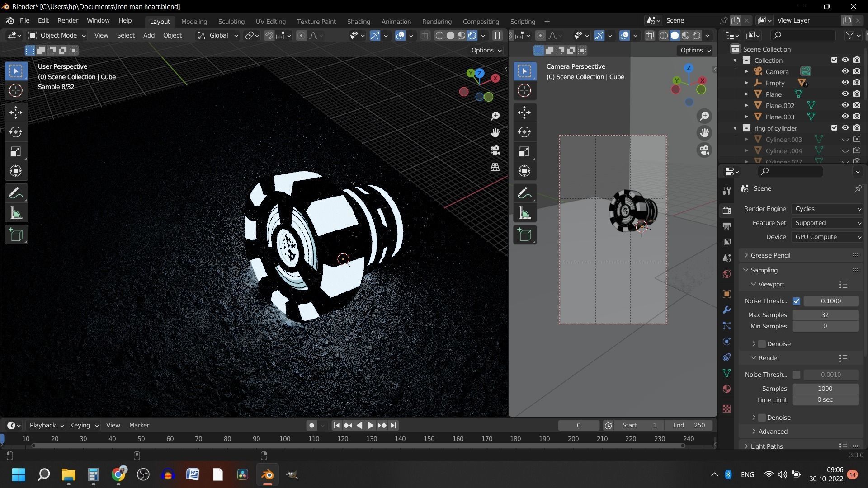The height and width of the screenshot is (488, 868).
Task: Select the Add Cube tool in left viewport
Action: 16,235
